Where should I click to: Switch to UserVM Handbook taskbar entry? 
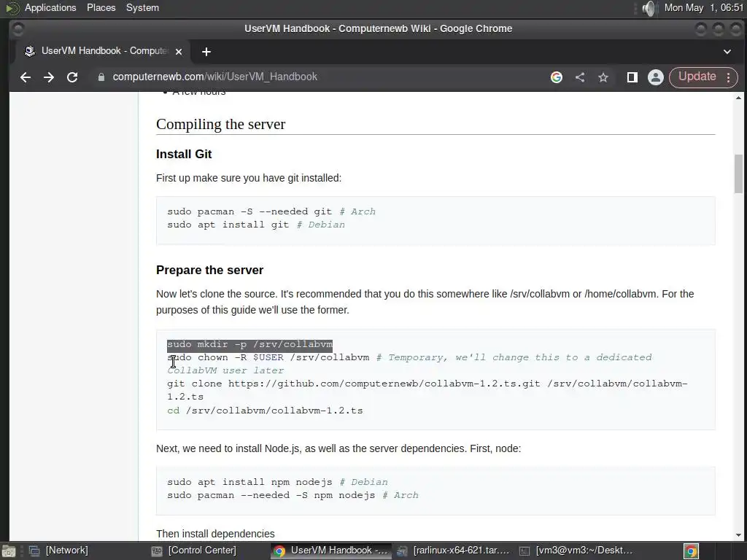(331, 551)
